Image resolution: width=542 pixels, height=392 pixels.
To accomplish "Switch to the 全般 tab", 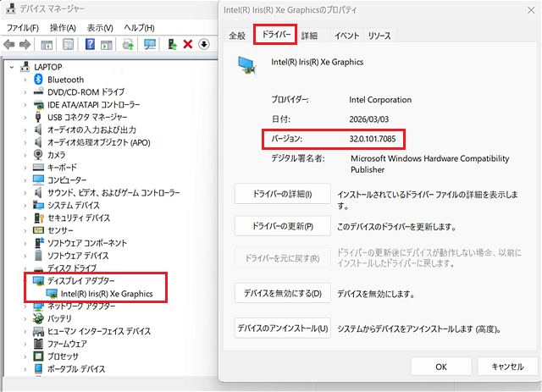I will (x=237, y=36).
